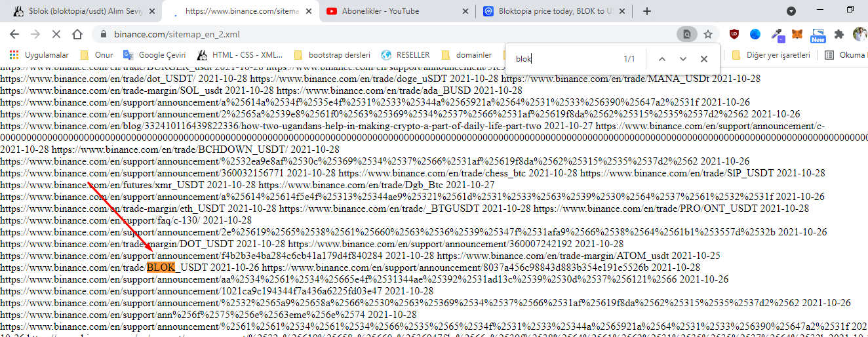Open the Chrome profile avatar
868x337 pixels.
(859, 34)
